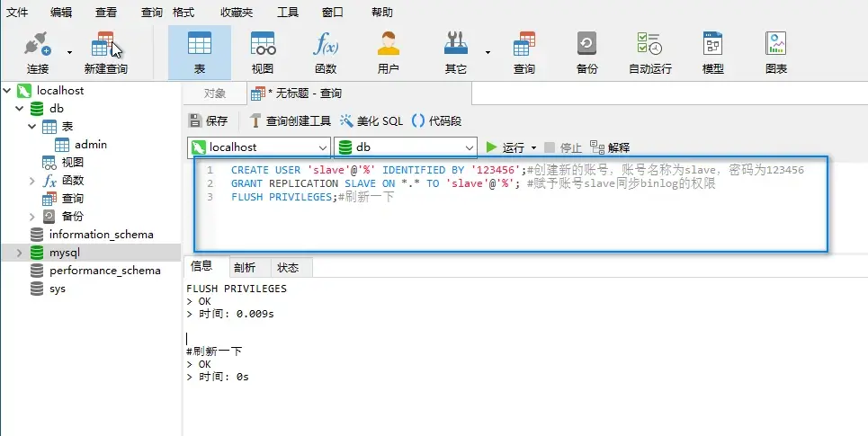The width and height of the screenshot is (868, 436).
Task: Open the 查询 query toolbar icon
Action: [523, 53]
